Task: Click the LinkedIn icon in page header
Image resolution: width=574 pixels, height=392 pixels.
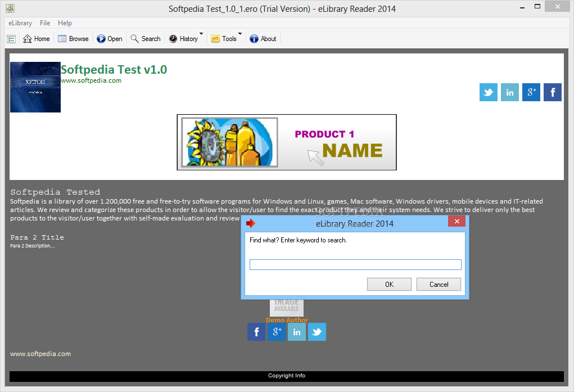Action: [510, 92]
